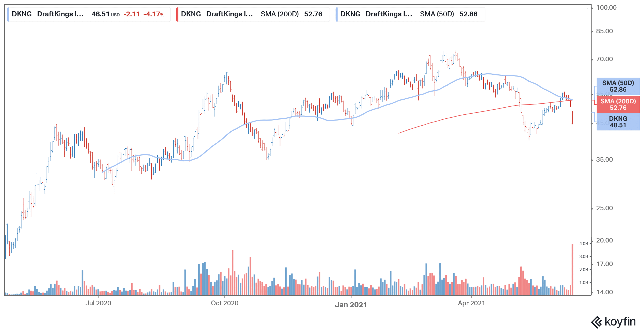Viewport: 644px width, 333px height.
Task: Click the Jan 2021 date axis label
Action: click(351, 305)
